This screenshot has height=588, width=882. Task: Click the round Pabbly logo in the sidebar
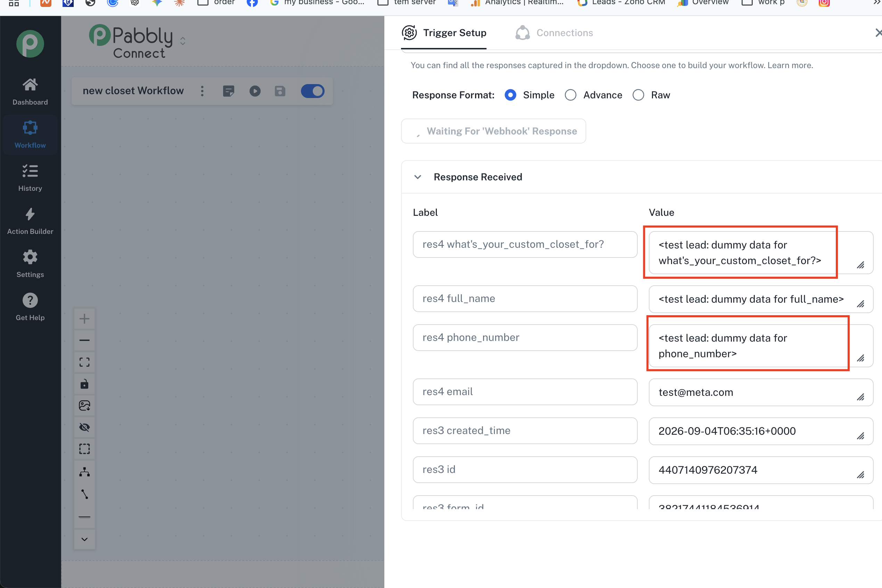30,43
